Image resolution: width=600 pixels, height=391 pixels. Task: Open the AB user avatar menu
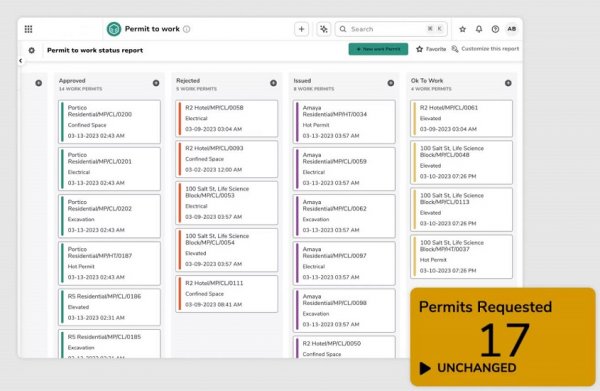tap(512, 29)
